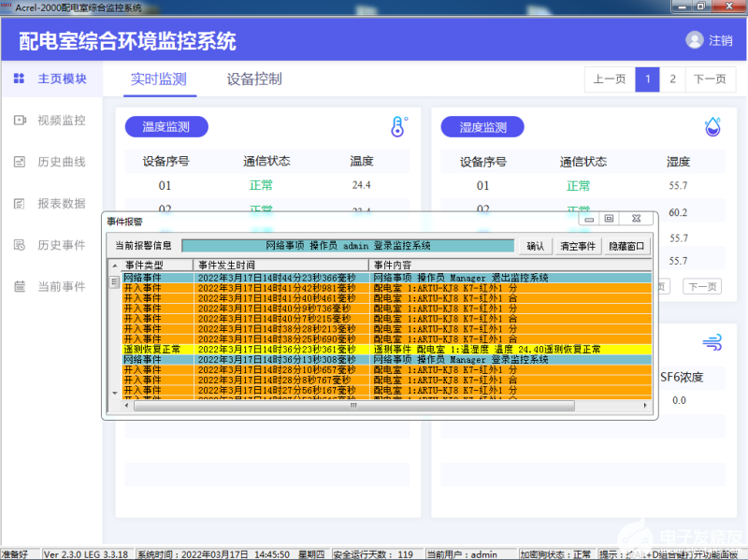Click the thermometer icon in temperature panel

pyautogui.click(x=399, y=127)
